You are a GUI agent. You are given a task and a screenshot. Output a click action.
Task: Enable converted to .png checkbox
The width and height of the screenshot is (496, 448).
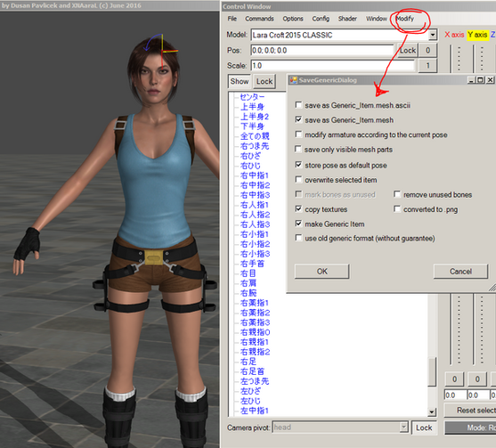397,208
